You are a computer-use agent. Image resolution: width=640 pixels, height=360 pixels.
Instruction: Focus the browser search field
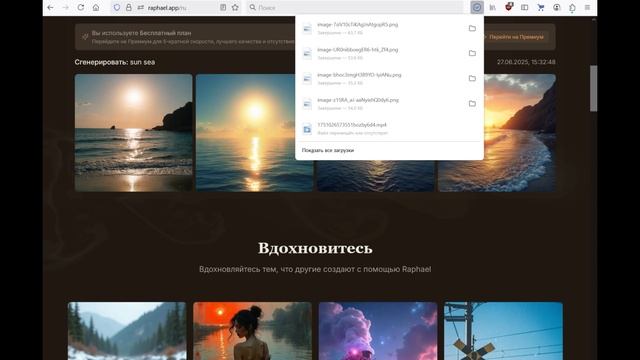tap(355, 7)
